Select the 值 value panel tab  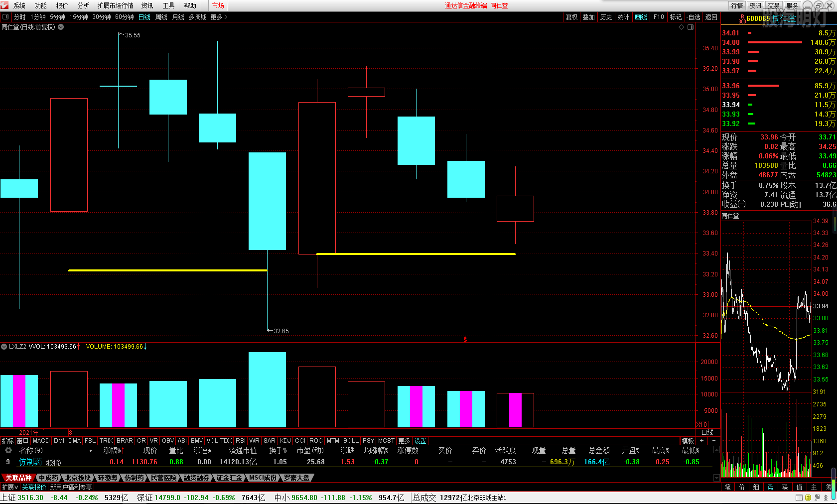coord(800,487)
